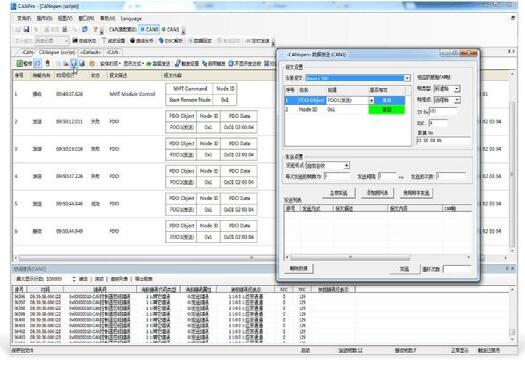Open the send format dropdown in send settings
The height and width of the screenshot is (368, 525).
(x=328, y=165)
